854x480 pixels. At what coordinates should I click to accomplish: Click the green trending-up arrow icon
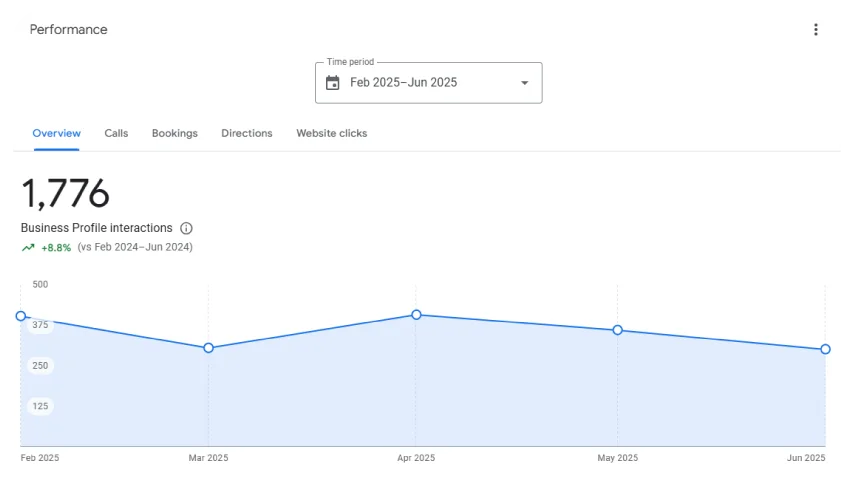pyautogui.click(x=28, y=247)
